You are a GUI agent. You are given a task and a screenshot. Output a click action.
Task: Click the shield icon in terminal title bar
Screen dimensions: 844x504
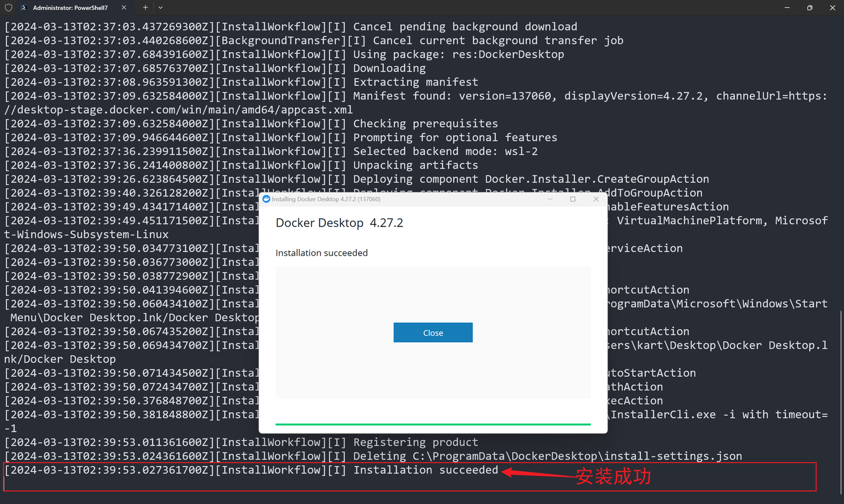[x=7, y=8]
